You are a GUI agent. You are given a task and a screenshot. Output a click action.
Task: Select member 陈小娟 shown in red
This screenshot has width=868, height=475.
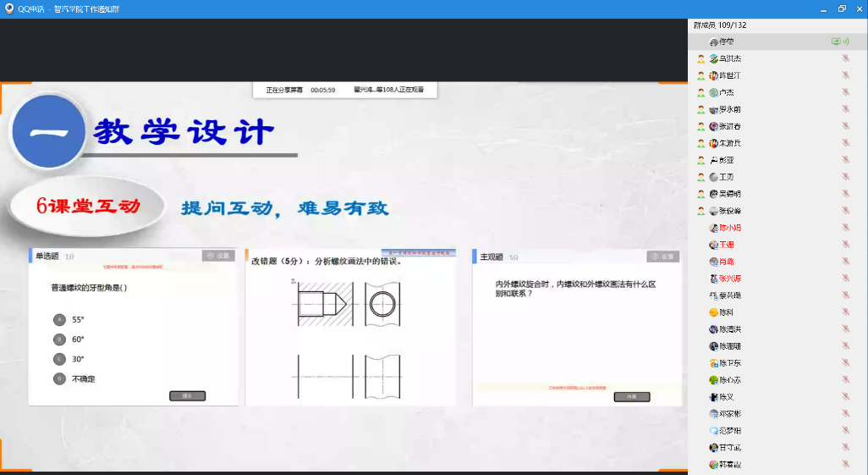pyautogui.click(x=729, y=228)
